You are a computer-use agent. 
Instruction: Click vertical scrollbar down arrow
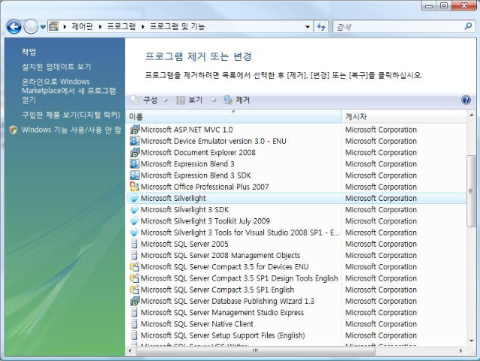pos(471,341)
